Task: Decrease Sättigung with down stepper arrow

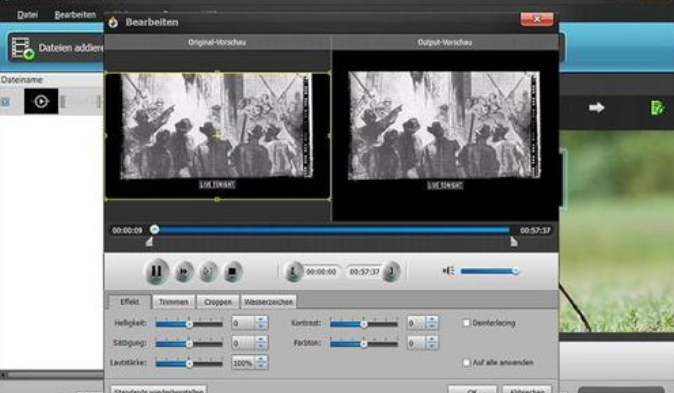Action: pos(261,346)
